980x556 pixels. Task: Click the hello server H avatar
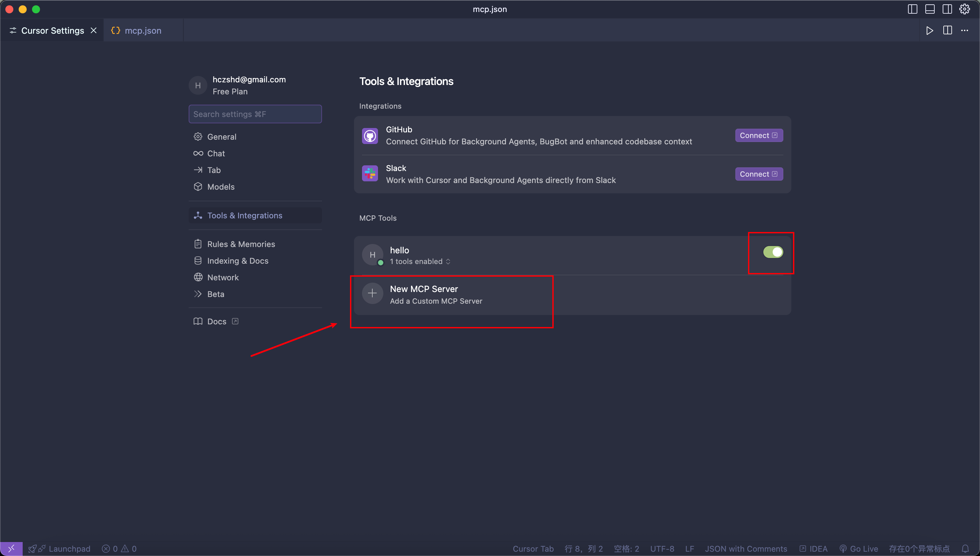click(373, 255)
